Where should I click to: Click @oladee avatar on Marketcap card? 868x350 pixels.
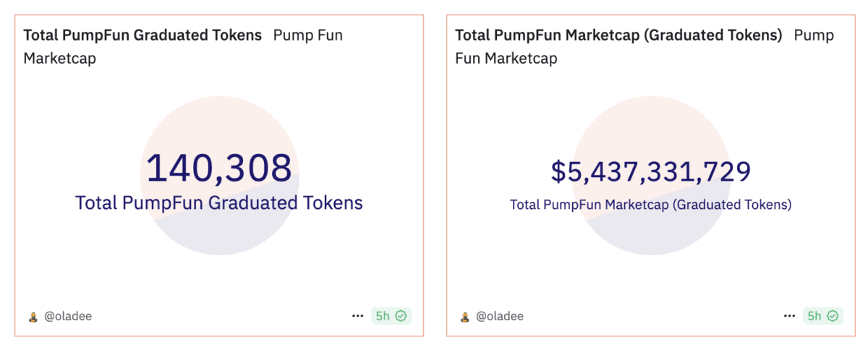coord(464,317)
